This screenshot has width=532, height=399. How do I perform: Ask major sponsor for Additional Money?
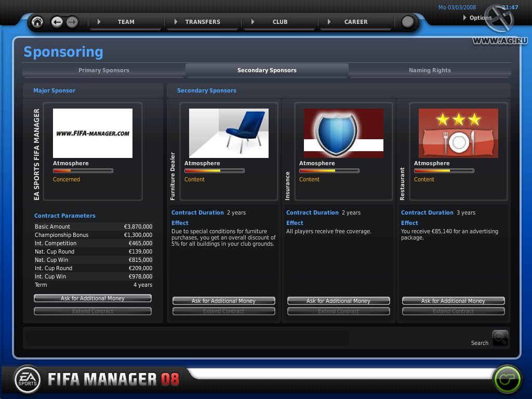tap(92, 298)
